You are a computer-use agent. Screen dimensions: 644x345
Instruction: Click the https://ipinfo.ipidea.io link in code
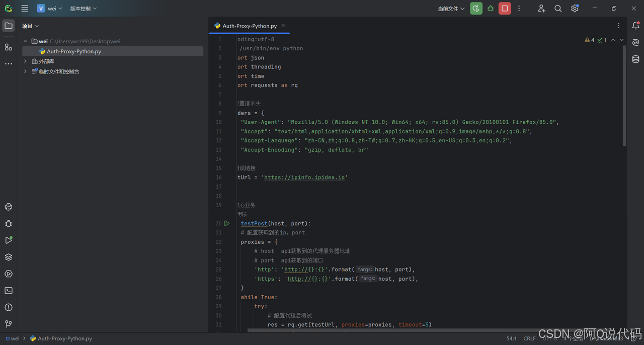[304, 178]
